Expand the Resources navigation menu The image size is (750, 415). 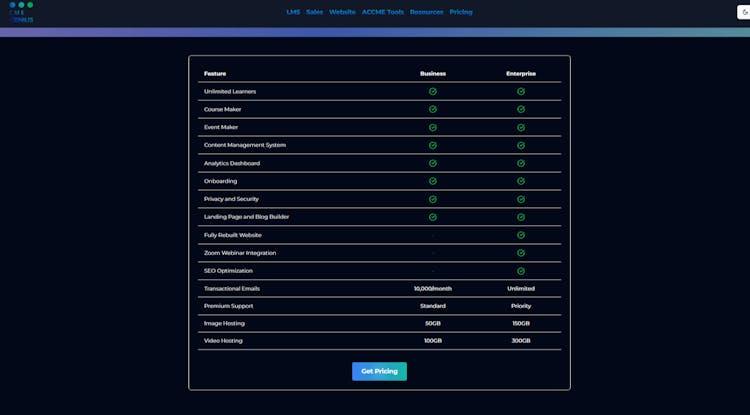(x=426, y=12)
